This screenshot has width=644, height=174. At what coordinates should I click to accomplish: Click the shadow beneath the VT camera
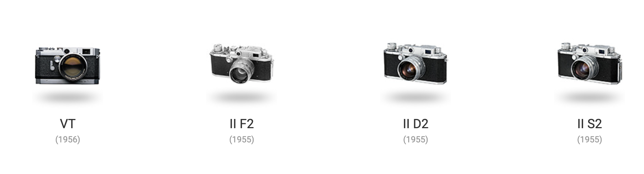(68, 97)
